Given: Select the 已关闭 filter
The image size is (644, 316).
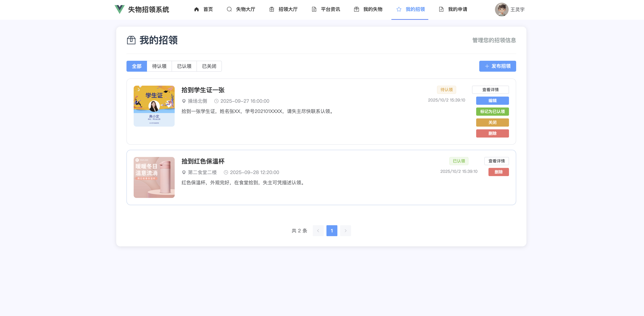Looking at the screenshot, I should coord(209,66).
